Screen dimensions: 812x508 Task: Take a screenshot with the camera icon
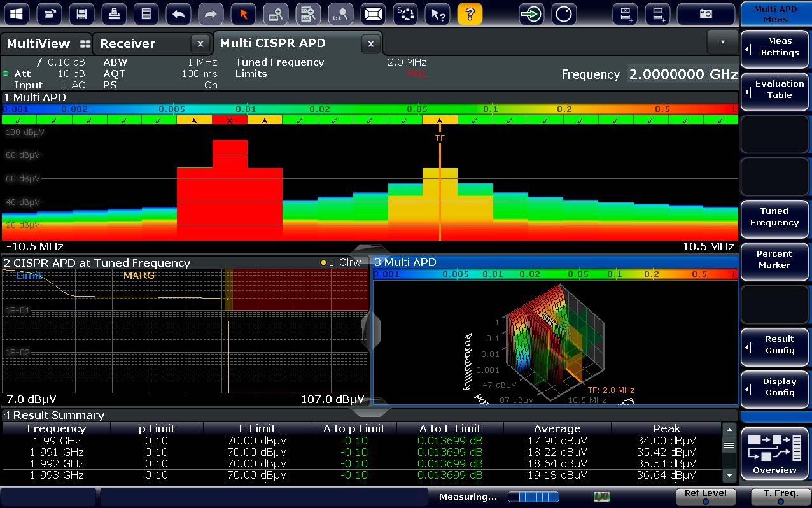coord(706,13)
